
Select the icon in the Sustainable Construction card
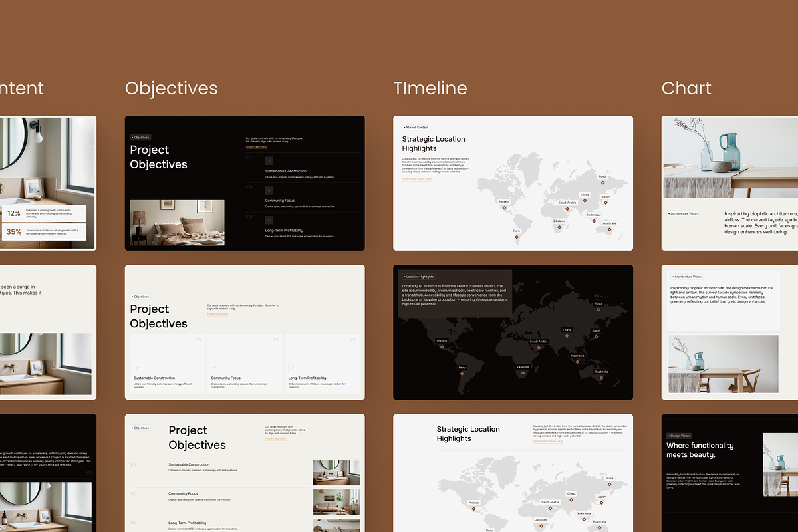(x=138, y=367)
